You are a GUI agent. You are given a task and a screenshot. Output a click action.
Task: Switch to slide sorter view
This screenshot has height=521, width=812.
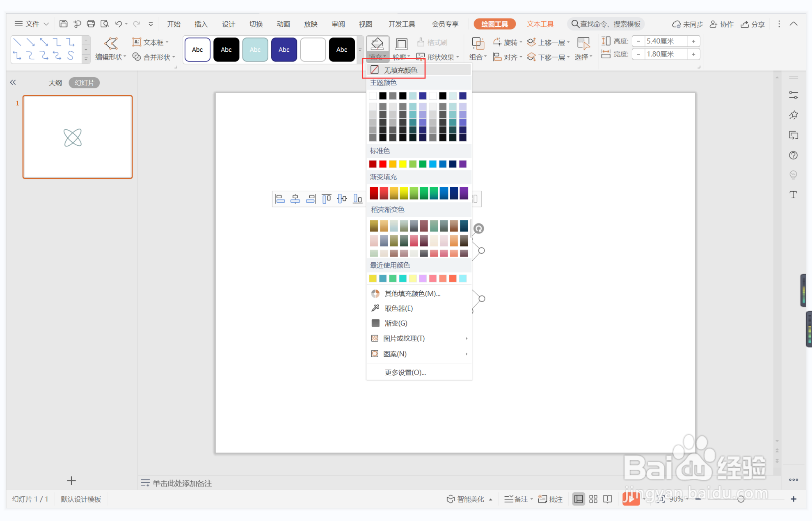pos(593,499)
